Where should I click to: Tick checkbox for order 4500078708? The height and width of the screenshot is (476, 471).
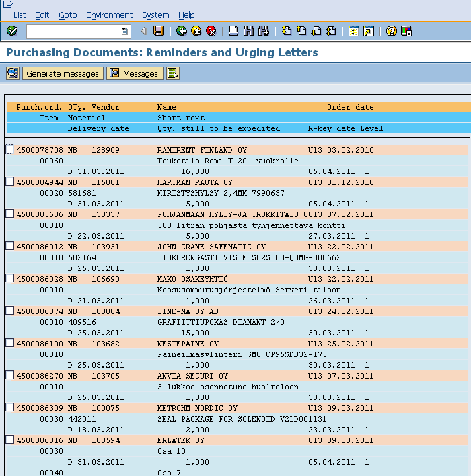click(x=9, y=149)
